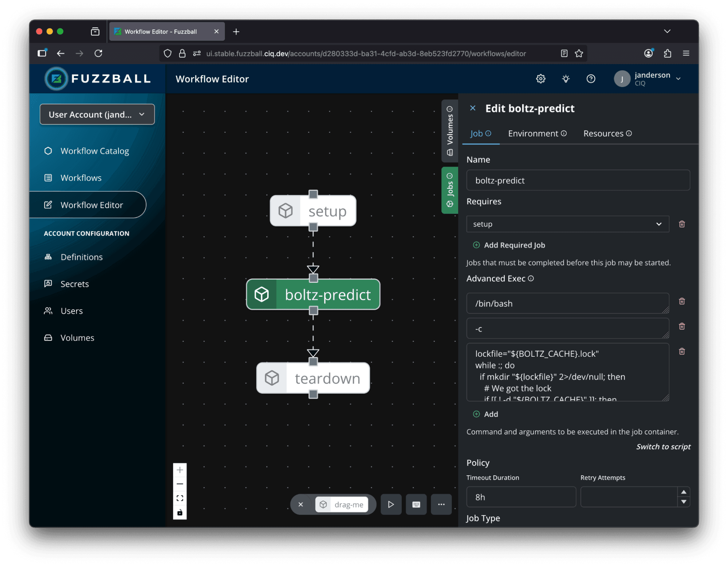This screenshot has width=728, height=566.
Task: Open the settings gear in the header
Action: (x=540, y=79)
